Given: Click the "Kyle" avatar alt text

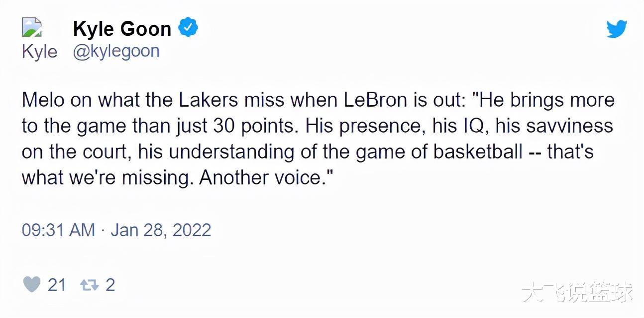Looking at the screenshot, I should click(40, 51).
